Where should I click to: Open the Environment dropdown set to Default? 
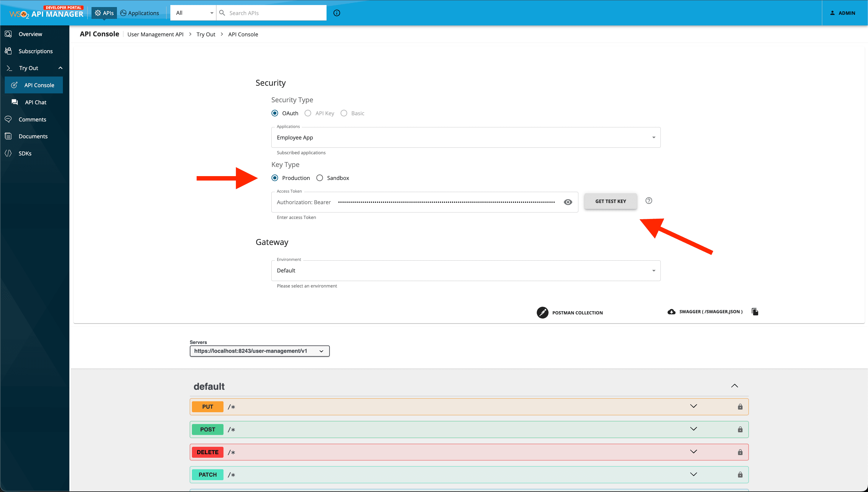click(466, 270)
